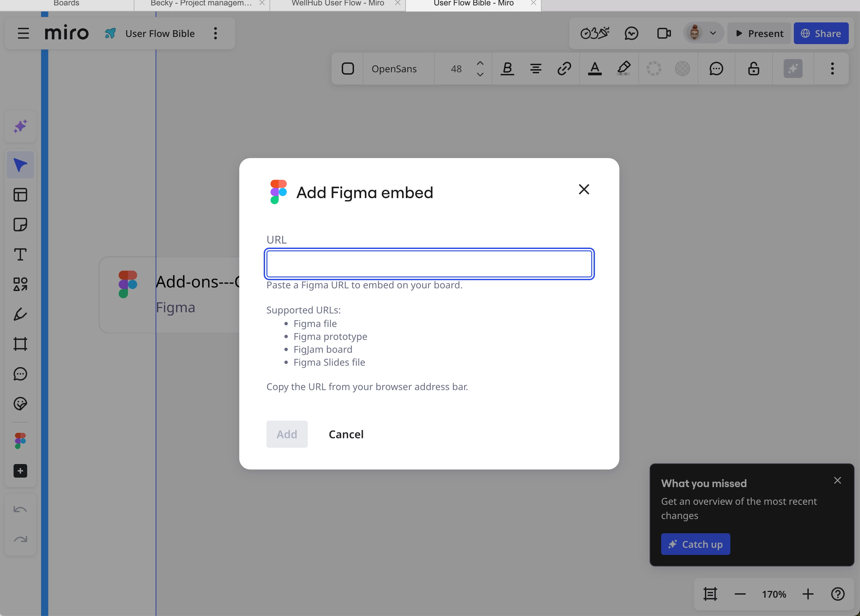Open more options in formatting toolbar
This screenshot has height=616, width=860.
(x=832, y=69)
